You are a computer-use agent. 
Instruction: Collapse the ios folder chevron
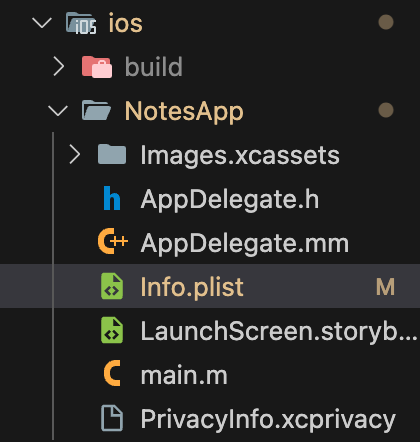coord(42,23)
